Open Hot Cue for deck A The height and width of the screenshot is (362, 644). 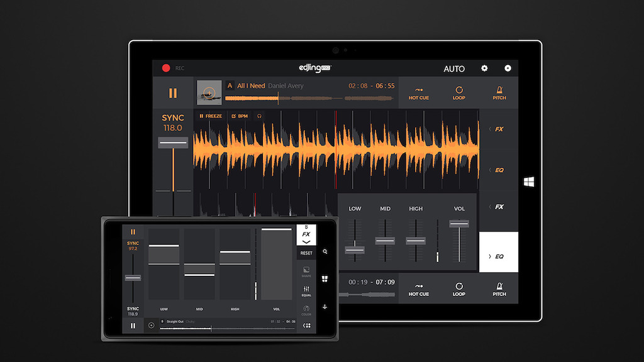418,94
